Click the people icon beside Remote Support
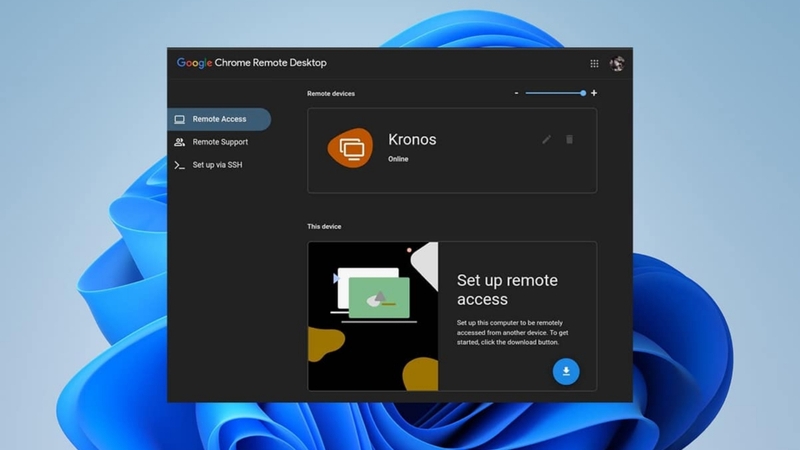 [x=180, y=142]
